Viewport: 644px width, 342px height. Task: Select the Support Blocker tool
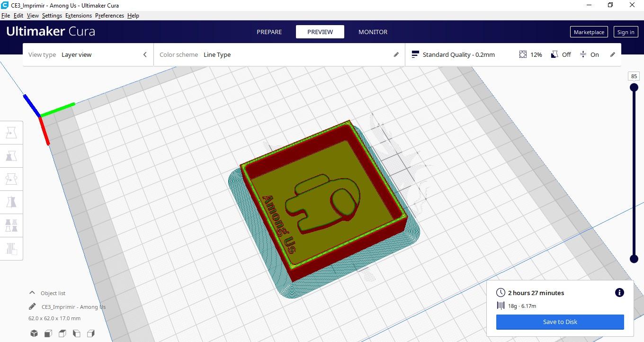pyautogui.click(x=11, y=248)
